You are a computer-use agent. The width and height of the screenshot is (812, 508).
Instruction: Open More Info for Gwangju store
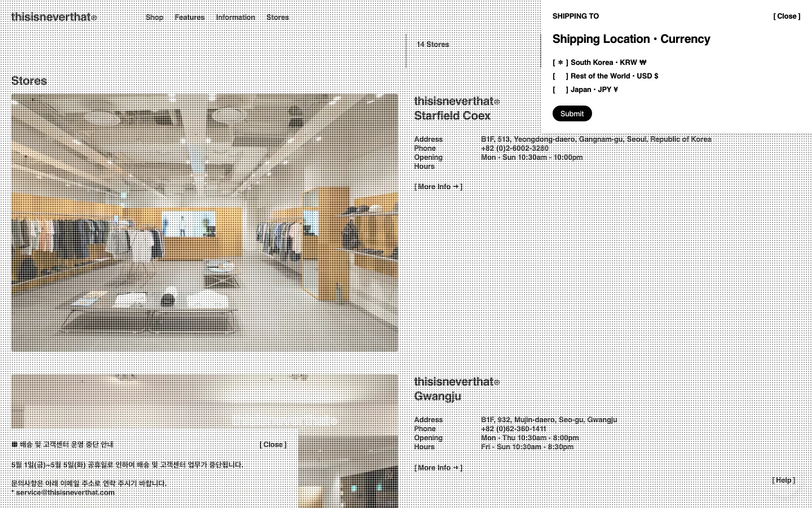pyautogui.click(x=438, y=468)
